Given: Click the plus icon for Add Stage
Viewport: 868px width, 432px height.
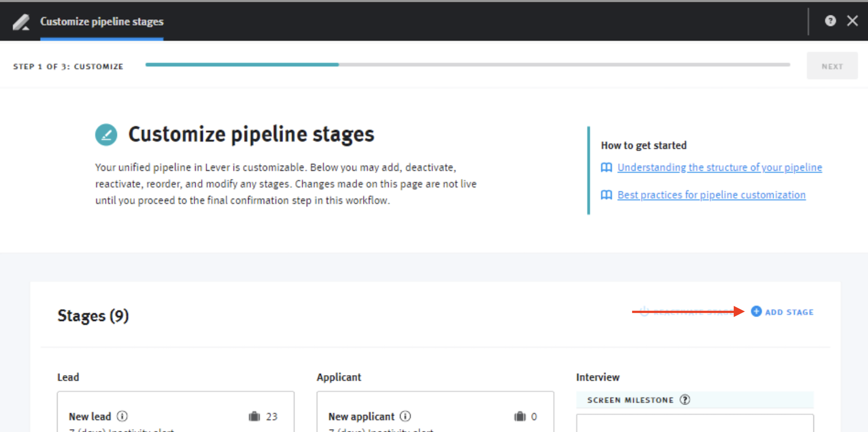Looking at the screenshot, I should click(x=756, y=311).
